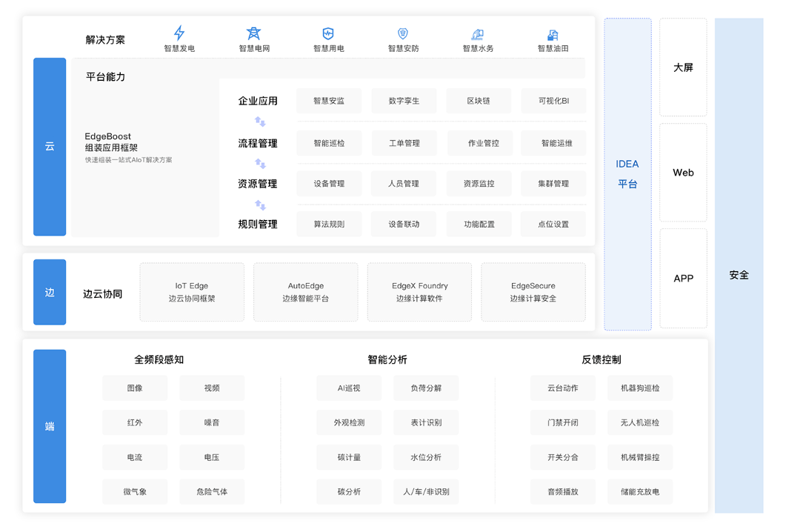Open the APP panel

point(683,279)
